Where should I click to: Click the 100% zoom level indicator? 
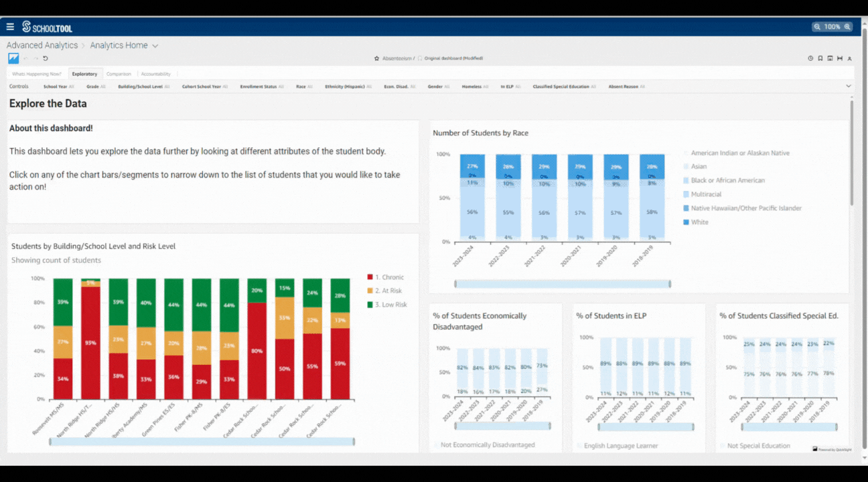pyautogui.click(x=833, y=27)
